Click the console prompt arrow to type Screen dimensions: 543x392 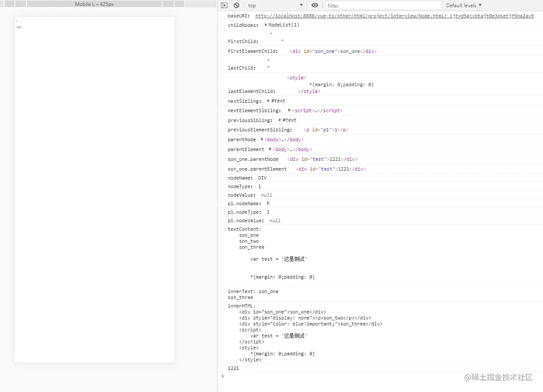223,376
